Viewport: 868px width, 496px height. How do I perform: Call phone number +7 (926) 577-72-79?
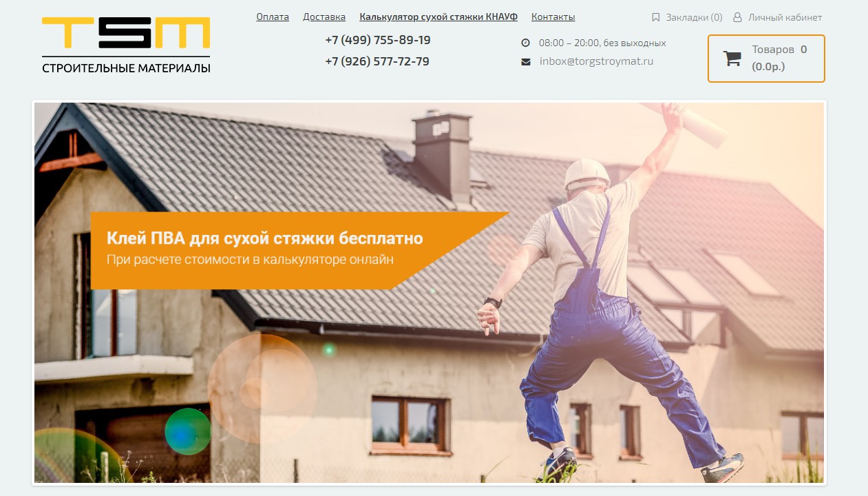(x=377, y=61)
